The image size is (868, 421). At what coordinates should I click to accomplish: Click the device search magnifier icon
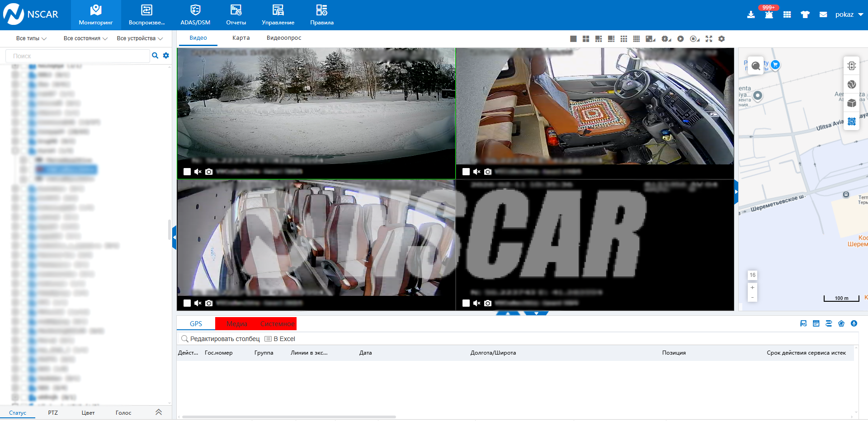point(155,56)
